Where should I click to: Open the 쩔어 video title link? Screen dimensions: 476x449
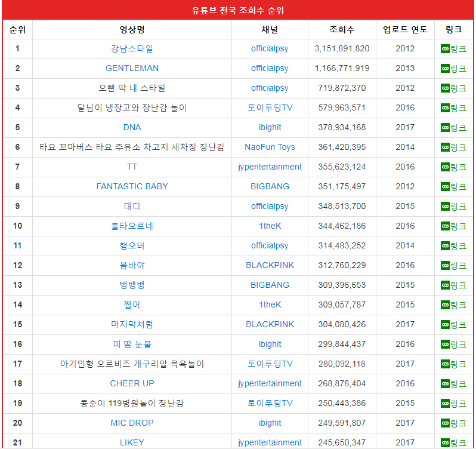click(x=132, y=305)
